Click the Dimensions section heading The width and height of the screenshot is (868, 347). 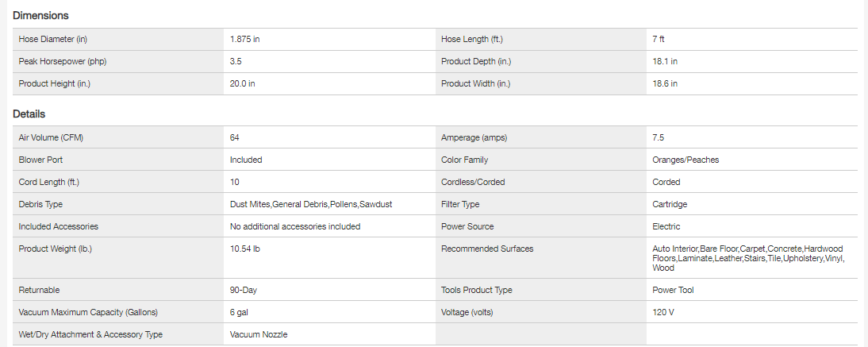point(40,15)
